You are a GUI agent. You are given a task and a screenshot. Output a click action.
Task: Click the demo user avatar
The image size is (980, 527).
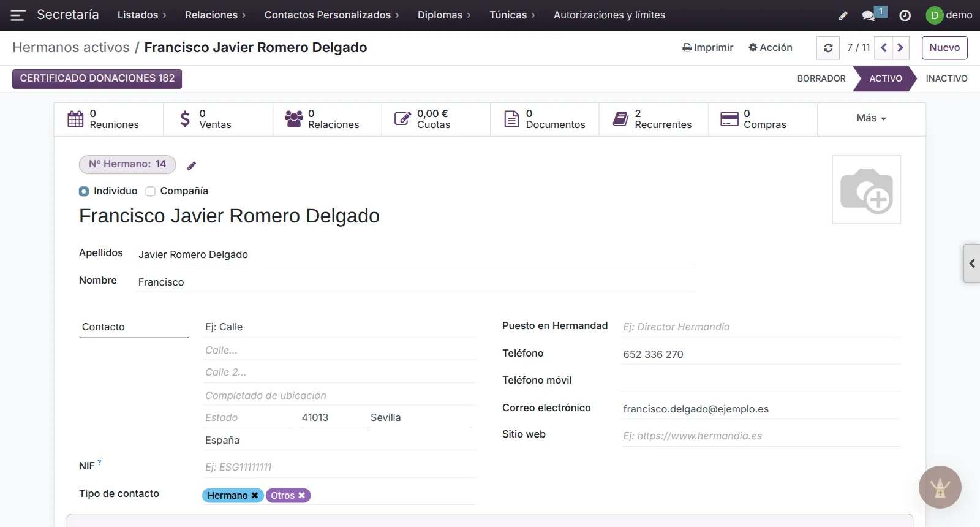(x=935, y=15)
